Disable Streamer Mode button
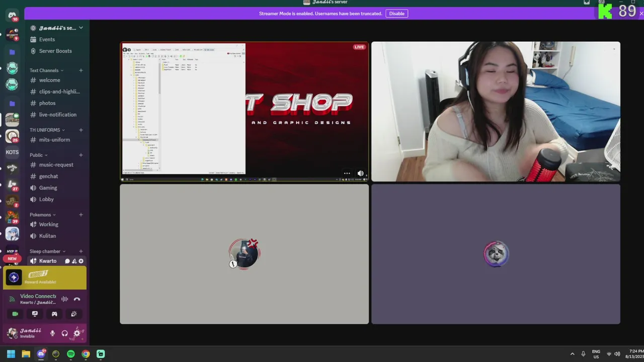The width and height of the screenshot is (644, 362). click(x=396, y=14)
